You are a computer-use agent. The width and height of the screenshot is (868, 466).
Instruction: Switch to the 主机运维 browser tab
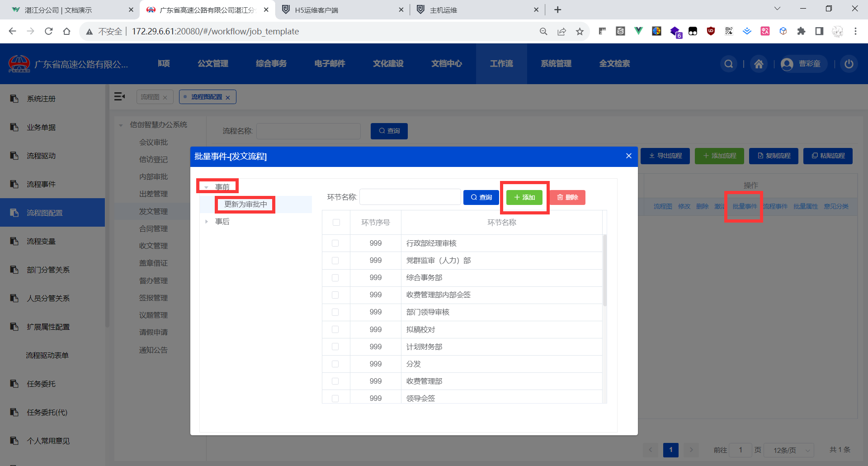tap(476, 10)
